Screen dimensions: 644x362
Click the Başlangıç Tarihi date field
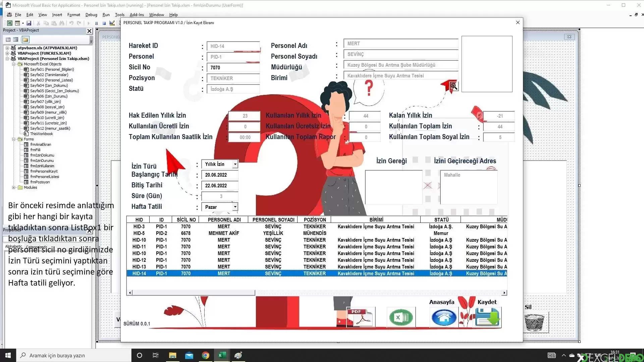(x=220, y=175)
